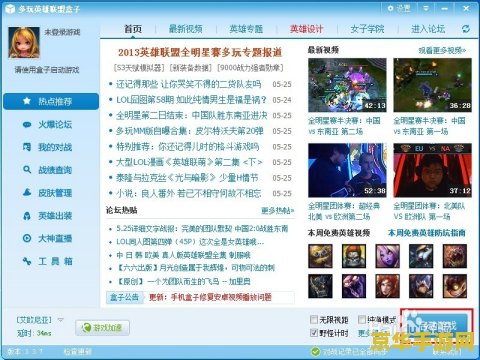Viewport: 480px width, 360px height.
Task: Open forum post '5.25详细文字战报'
Action: [202, 229]
